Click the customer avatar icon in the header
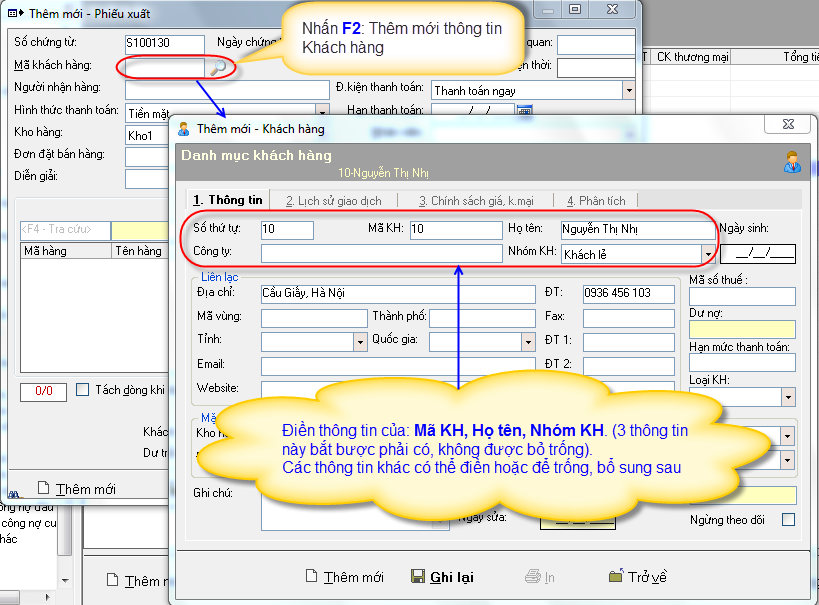 791,161
